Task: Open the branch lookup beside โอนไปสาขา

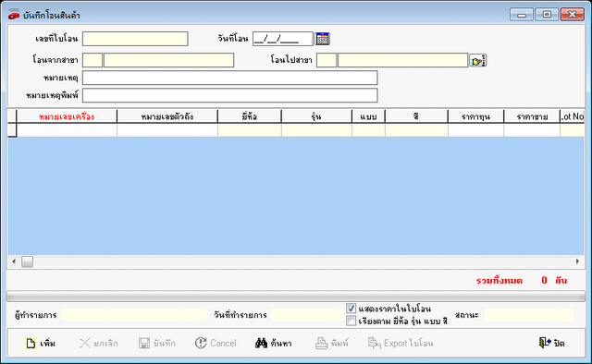Action: click(477, 60)
